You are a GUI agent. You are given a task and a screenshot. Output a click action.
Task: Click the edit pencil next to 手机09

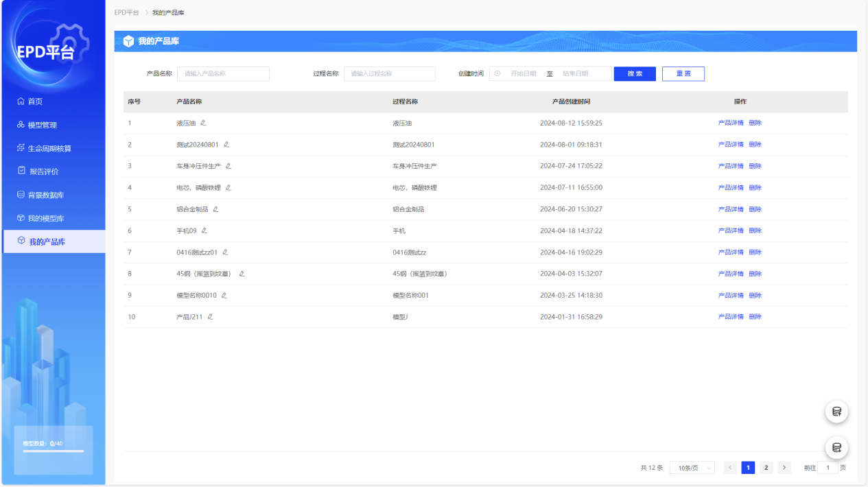coord(204,230)
